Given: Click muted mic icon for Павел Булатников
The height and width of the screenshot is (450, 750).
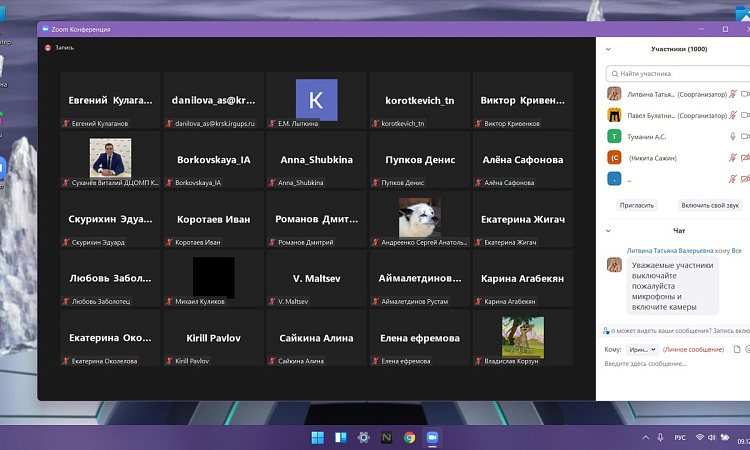Looking at the screenshot, I should point(733,115).
